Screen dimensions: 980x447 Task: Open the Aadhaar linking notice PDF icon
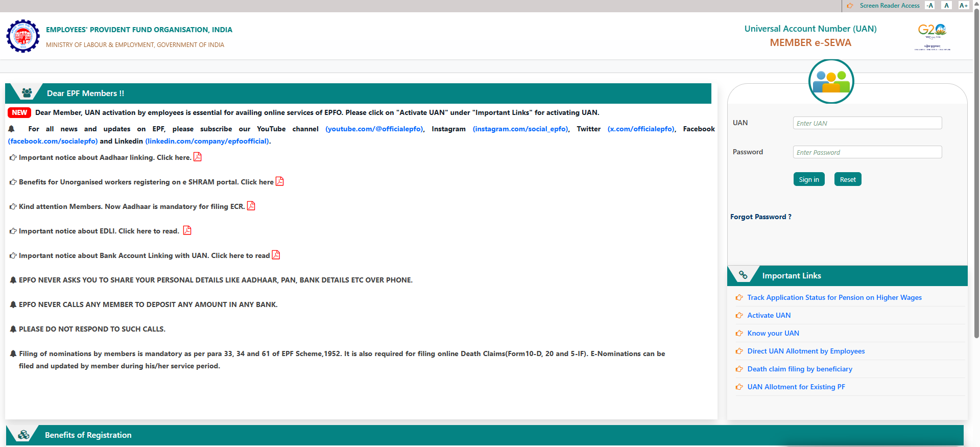(x=198, y=157)
